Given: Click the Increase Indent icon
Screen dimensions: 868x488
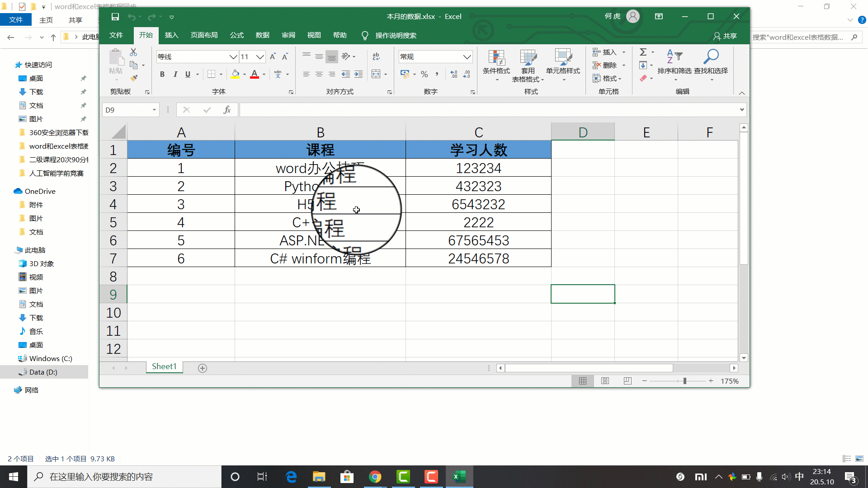Looking at the screenshot, I should pos(359,74).
